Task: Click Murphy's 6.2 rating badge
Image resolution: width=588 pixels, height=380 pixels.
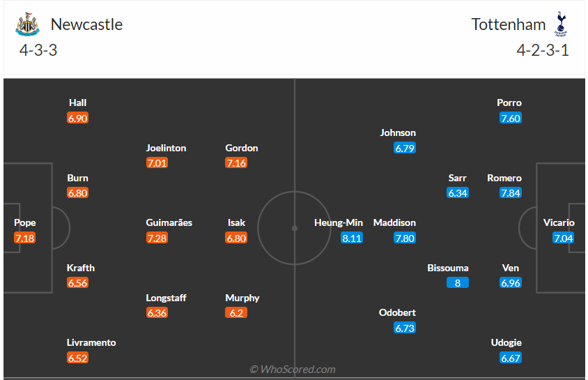Action: pos(236,313)
